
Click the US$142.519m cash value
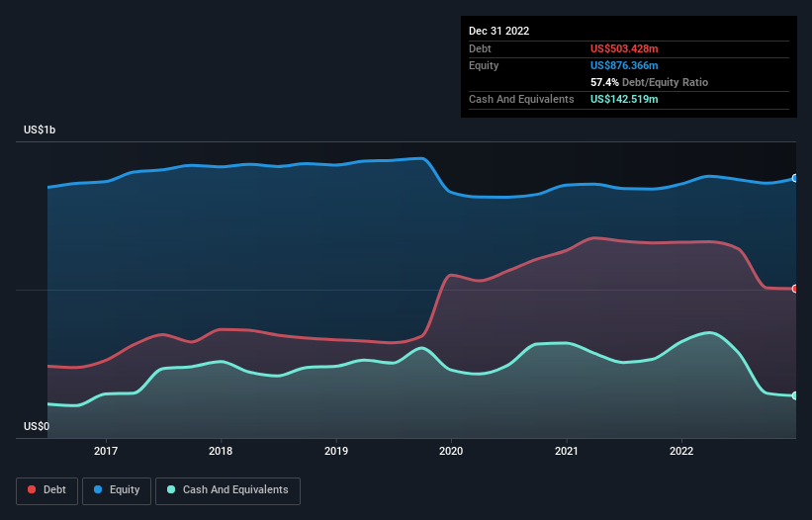tap(624, 99)
